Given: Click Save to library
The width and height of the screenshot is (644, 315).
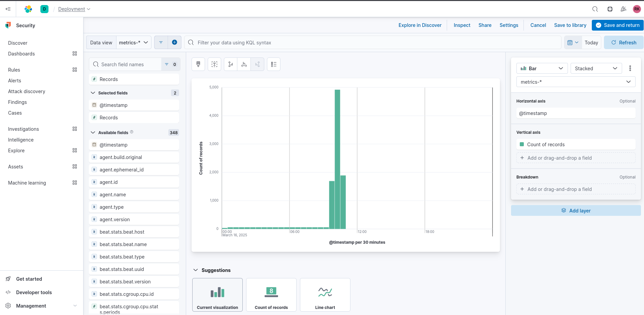Looking at the screenshot, I should pos(570,25).
